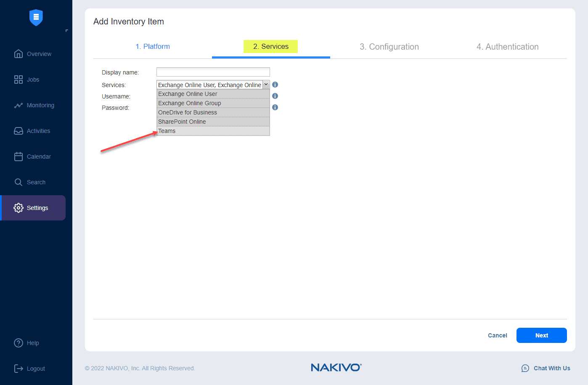Open the Search panel
588x385 pixels.
36,182
